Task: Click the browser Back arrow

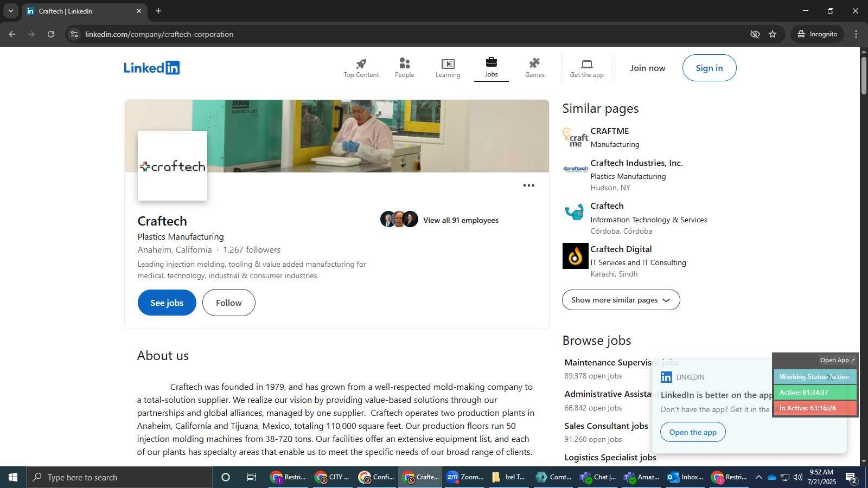Action: pos(12,34)
